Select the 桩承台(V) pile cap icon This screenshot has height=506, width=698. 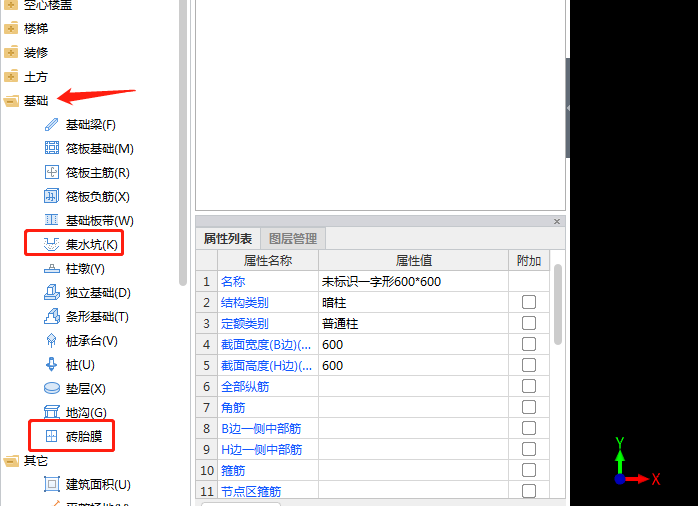click(52, 340)
